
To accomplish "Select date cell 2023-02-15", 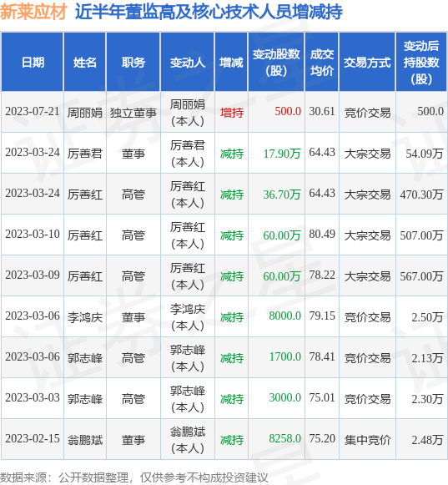I will [33, 438].
